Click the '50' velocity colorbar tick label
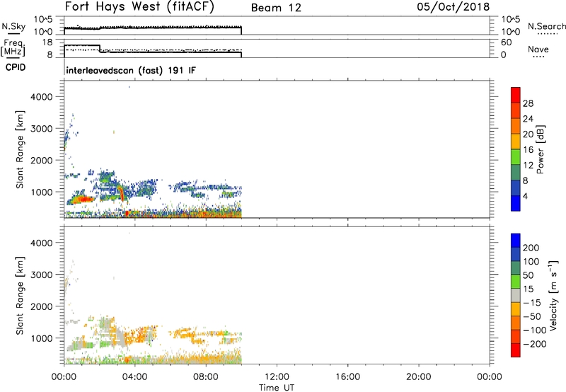This screenshot has width=566, height=392. [x=528, y=275]
